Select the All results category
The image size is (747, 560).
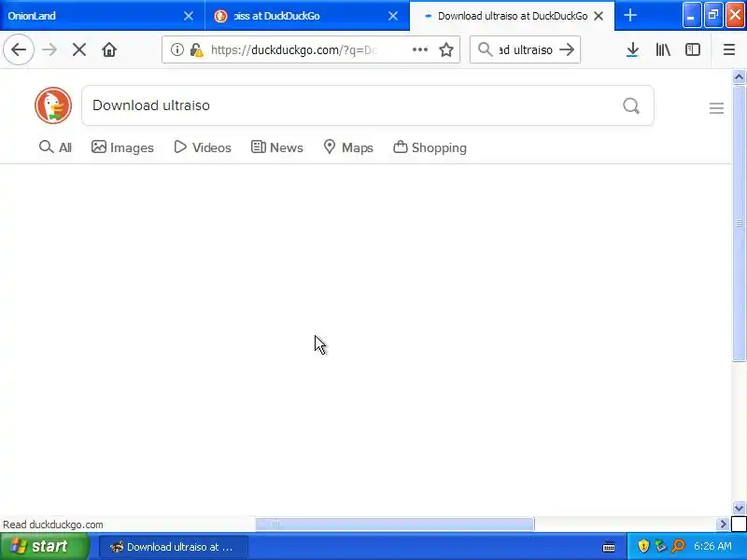[55, 147]
